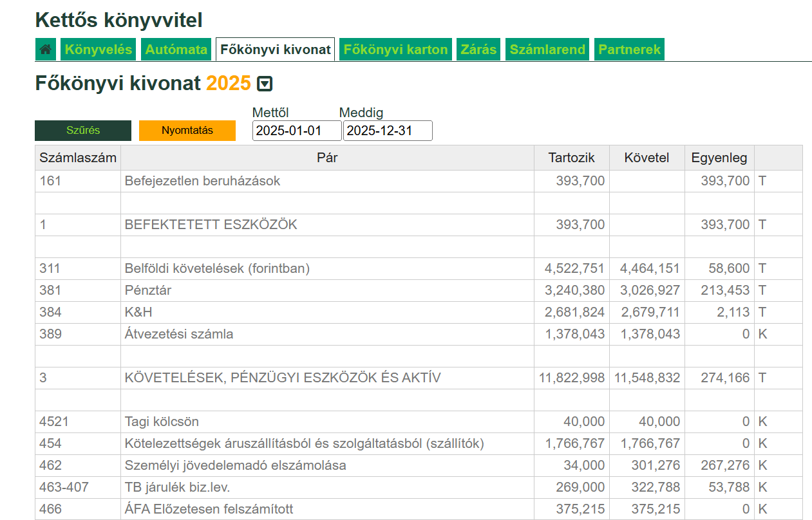812x520 pixels.
Task: Click the Tartozik column header
Action: [x=571, y=158]
